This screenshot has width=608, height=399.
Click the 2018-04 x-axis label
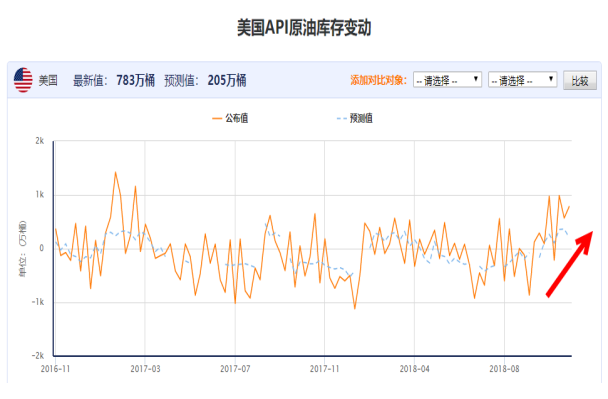coord(415,368)
